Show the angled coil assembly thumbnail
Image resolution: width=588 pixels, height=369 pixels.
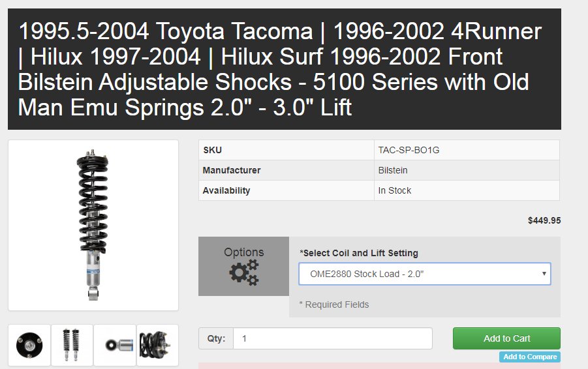coord(157,345)
